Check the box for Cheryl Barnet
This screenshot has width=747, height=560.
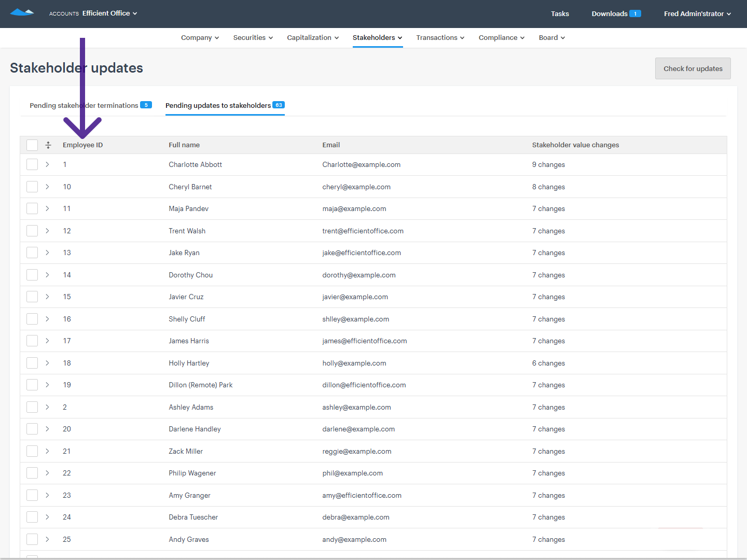(x=32, y=187)
